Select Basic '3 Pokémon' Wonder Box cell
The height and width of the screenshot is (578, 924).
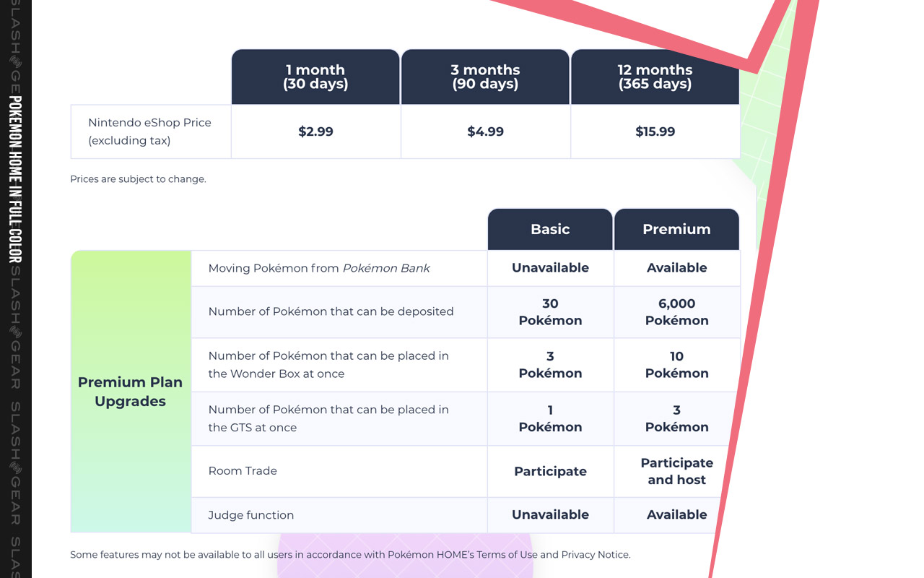(x=550, y=365)
